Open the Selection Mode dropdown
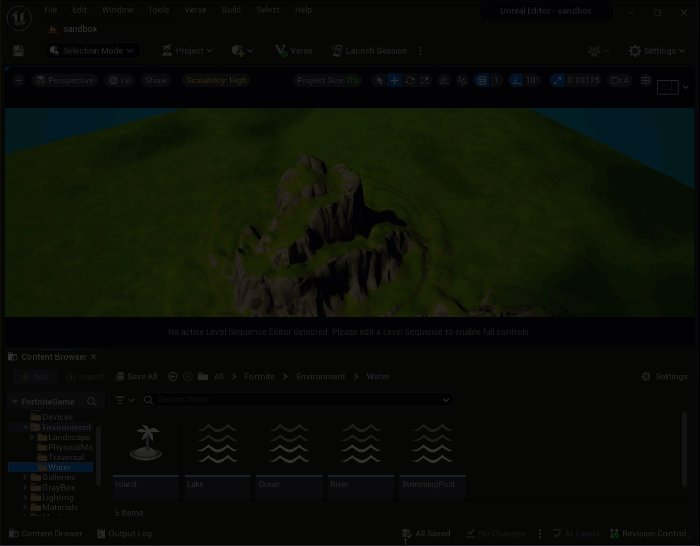Viewport: 700px width, 546px height. pos(92,51)
